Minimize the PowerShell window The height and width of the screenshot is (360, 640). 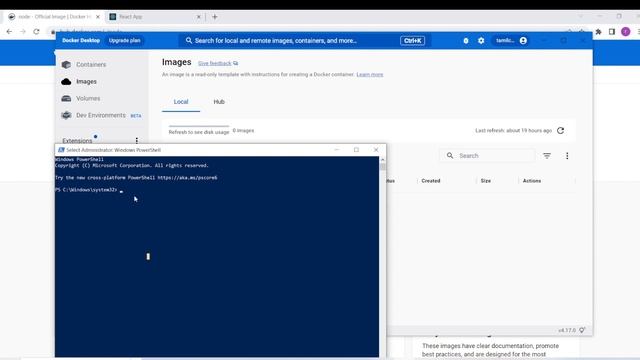[x=337, y=150]
